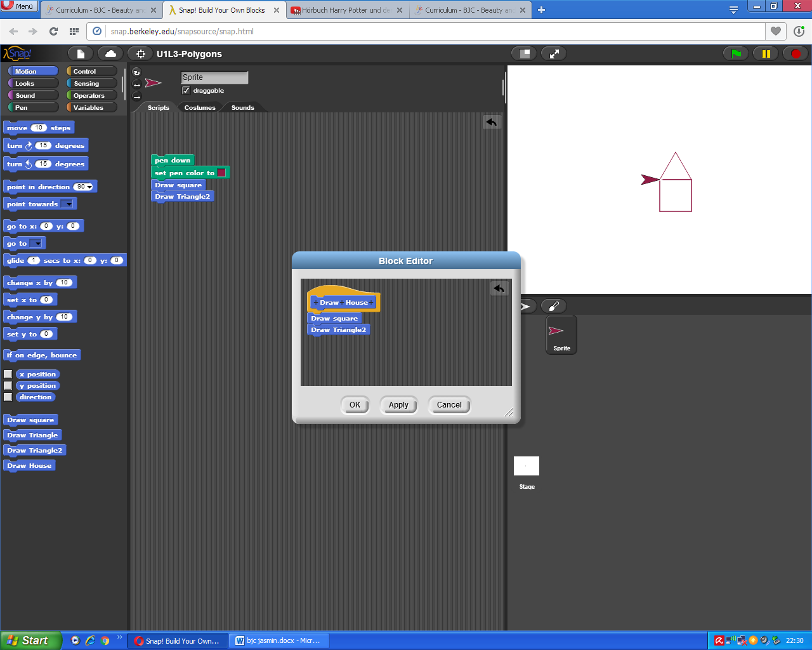Switch to the Sounds tab
The image size is (812, 650).
tap(242, 107)
